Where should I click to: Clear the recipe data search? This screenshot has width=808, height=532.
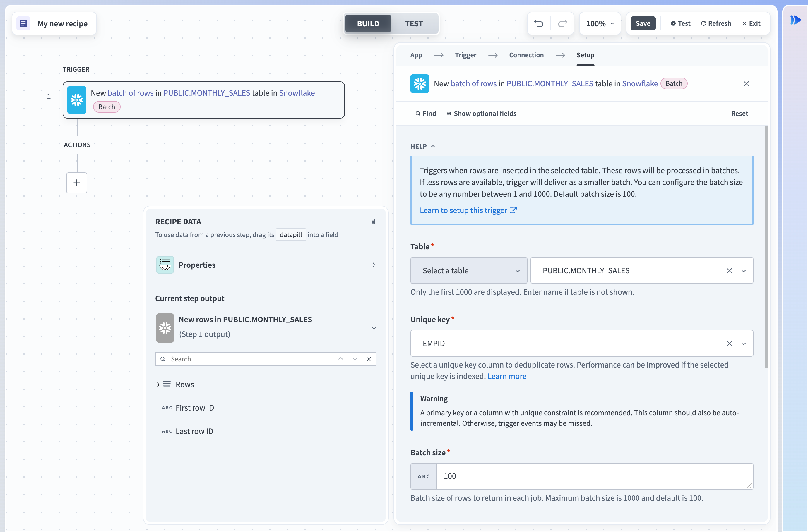point(368,359)
